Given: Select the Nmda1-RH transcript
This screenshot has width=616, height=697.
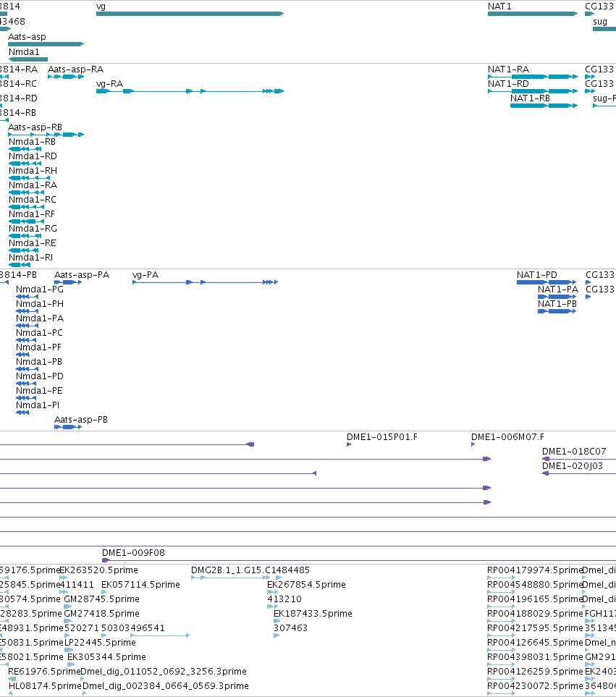Looking at the screenshot, I should (x=30, y=178).
